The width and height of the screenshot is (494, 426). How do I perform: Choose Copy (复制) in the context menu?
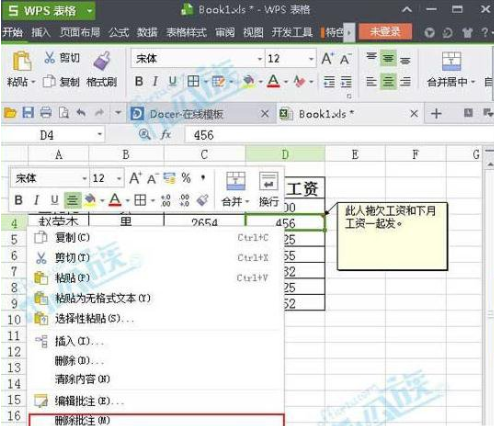click(156, 238)
